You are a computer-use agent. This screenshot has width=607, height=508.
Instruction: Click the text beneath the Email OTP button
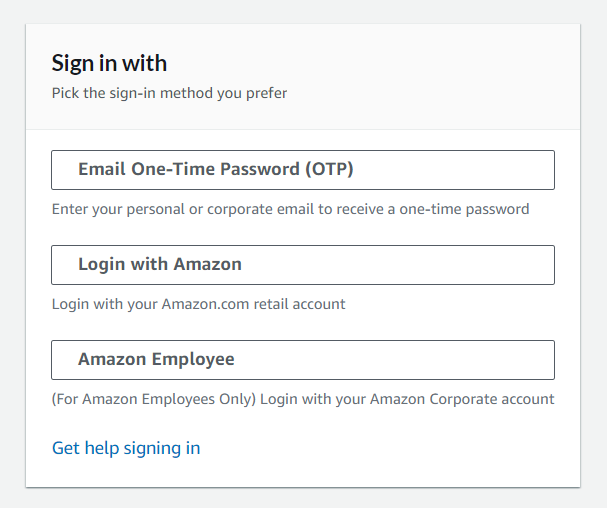click(x=290, y=209)
